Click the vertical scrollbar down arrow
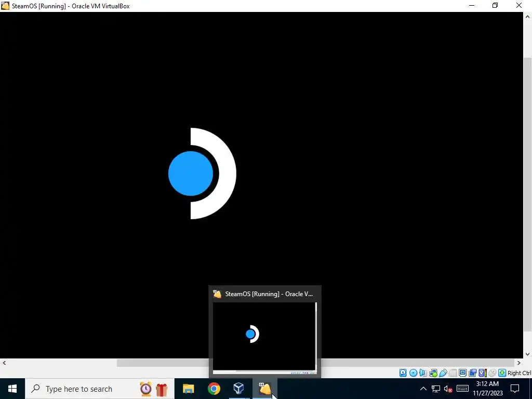 click(x=528, y=354)
